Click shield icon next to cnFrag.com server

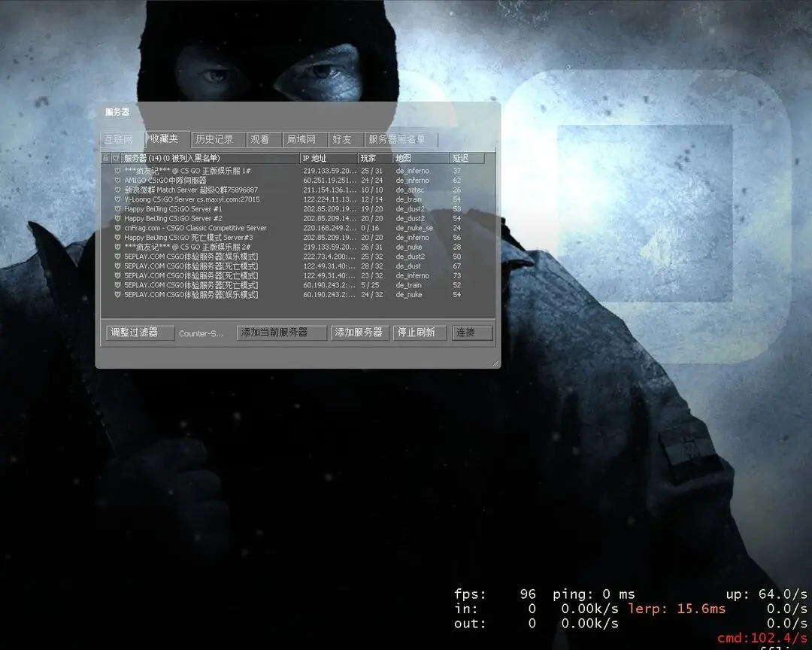tap(117, 228)
